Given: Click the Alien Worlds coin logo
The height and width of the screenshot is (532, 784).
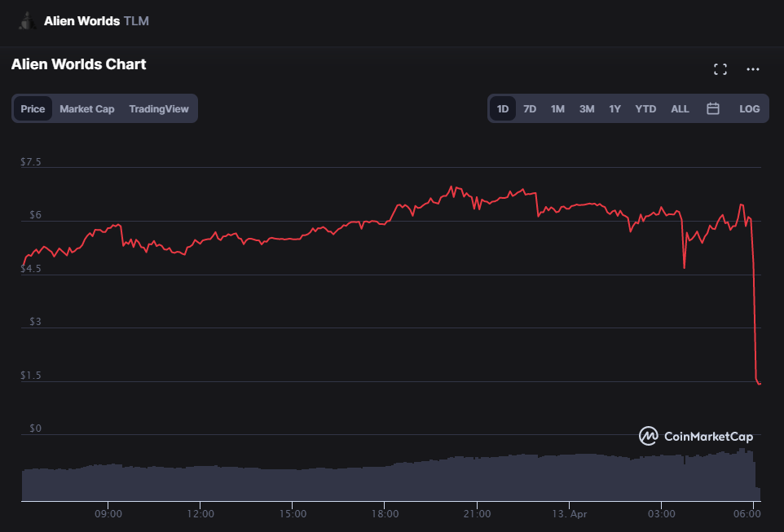Looking at the screenshot, I should 27,21.
